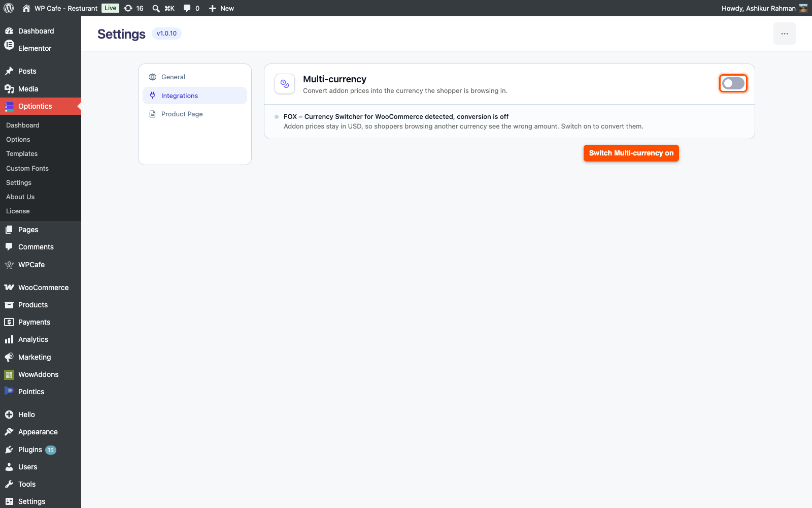
Task: Click the WooCommerce icon in sidebar
Action: 9,288
